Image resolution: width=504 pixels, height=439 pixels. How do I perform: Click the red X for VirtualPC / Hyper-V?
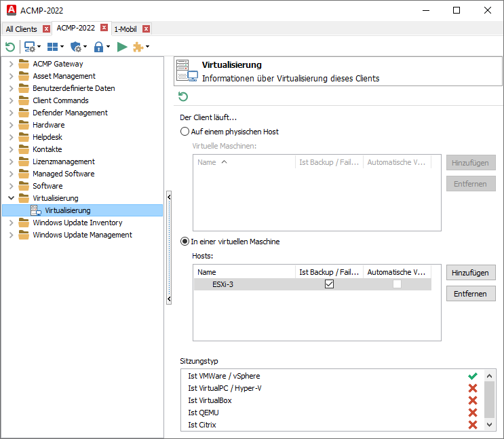pyautogui.click(x=473, y=388)
